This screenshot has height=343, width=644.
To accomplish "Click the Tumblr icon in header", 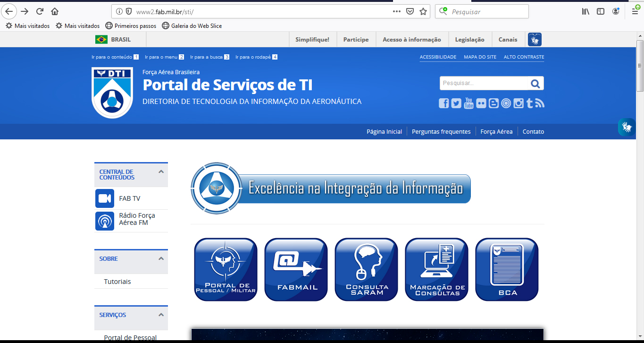I will point(530,103).
